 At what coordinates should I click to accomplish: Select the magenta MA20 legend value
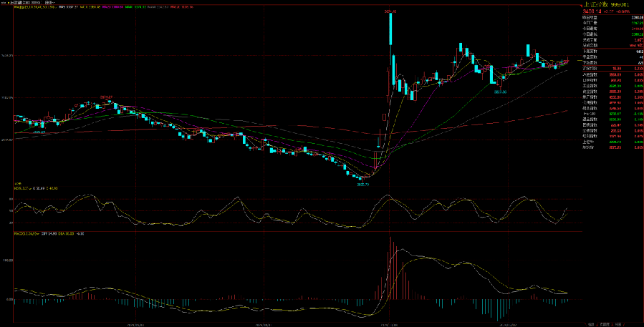112,7
